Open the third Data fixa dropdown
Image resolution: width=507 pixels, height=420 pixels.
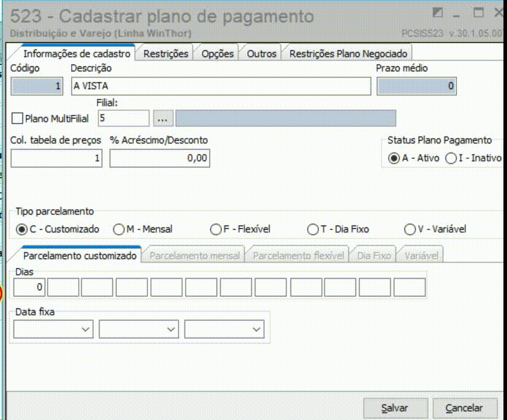tap(224, 329)
